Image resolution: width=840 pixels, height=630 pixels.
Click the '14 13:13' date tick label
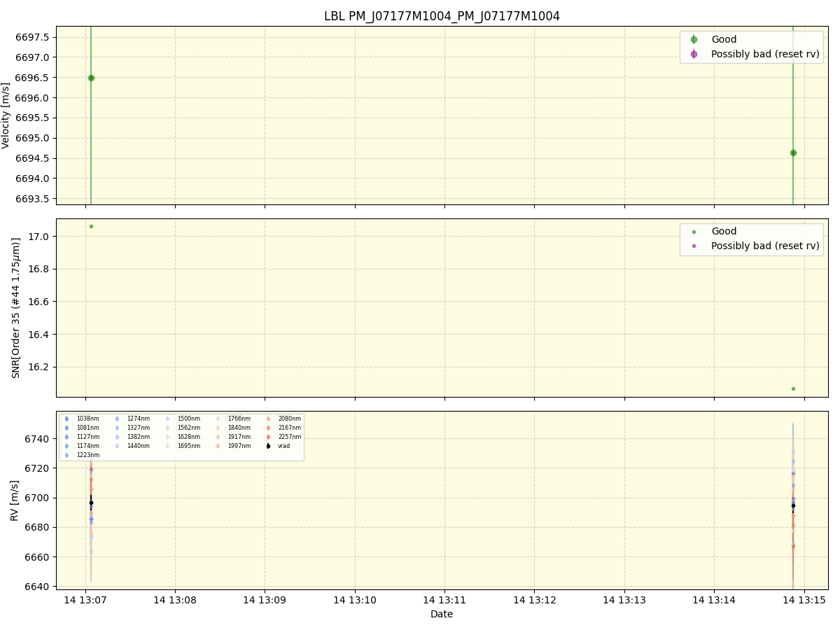[x=624, y=599]
